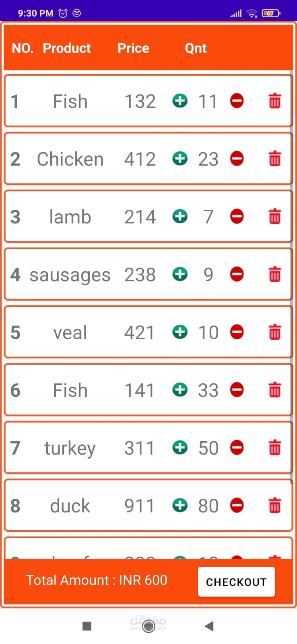Reduce quantity of Fish priced 141
Image resolution: width=297 pixels, height=644 pixels.
click(x=237, y=390)
